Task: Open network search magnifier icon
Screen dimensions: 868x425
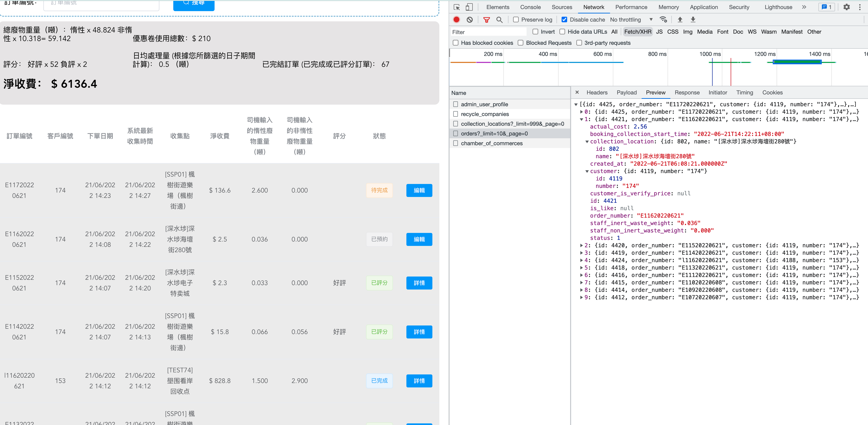Action: coord(499,19)
